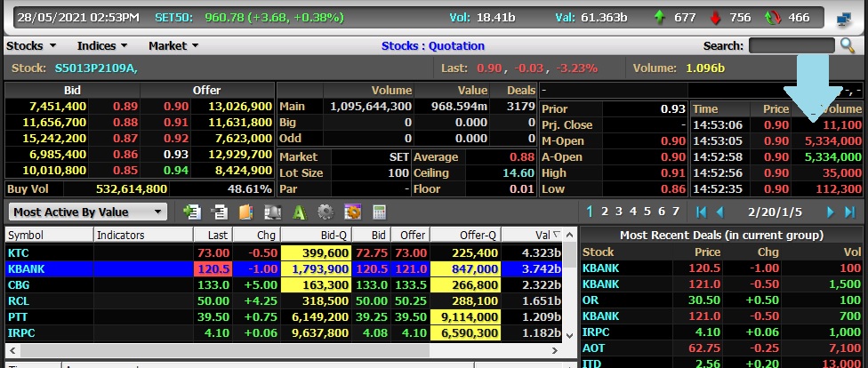Select the CBG symbol in stock list

tap(19, 285)
